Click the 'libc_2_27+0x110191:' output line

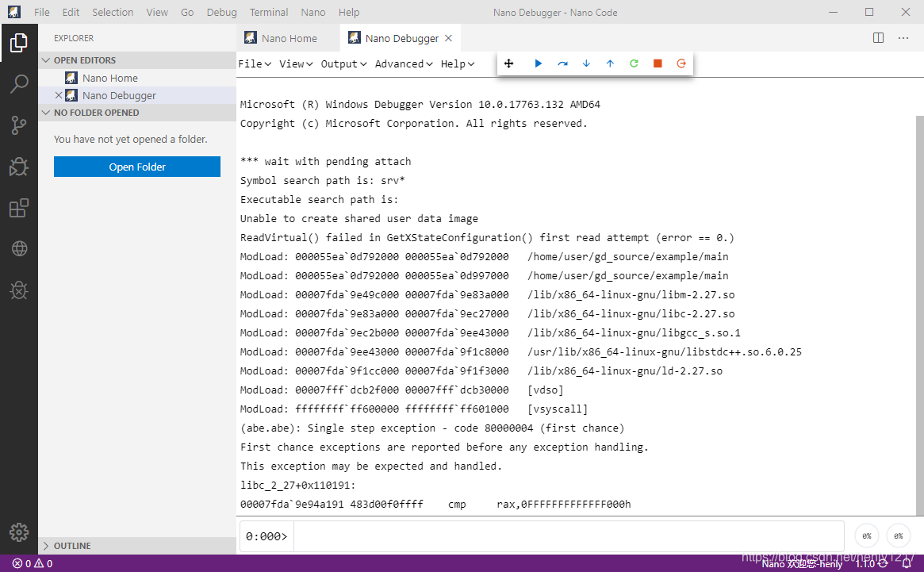pyautogui.click(x=297, y=486)
